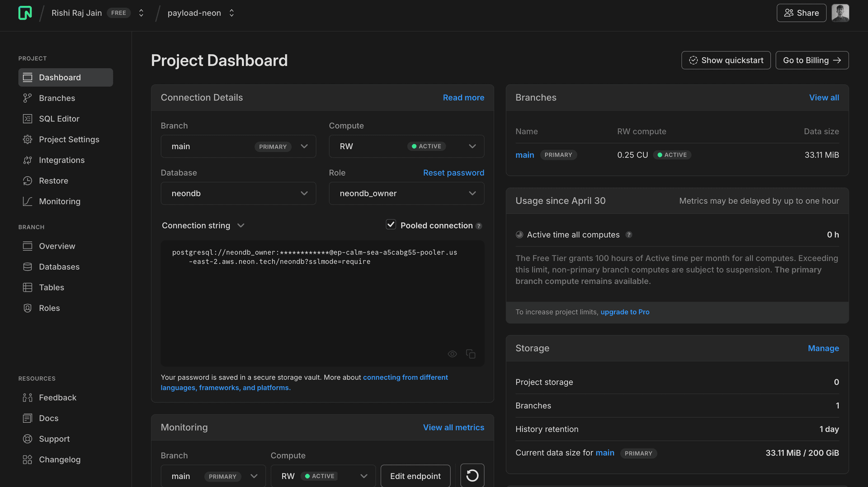Copy the connection string
The height and width of the screenshot is (487, 868).
click(x=470, y=354)
